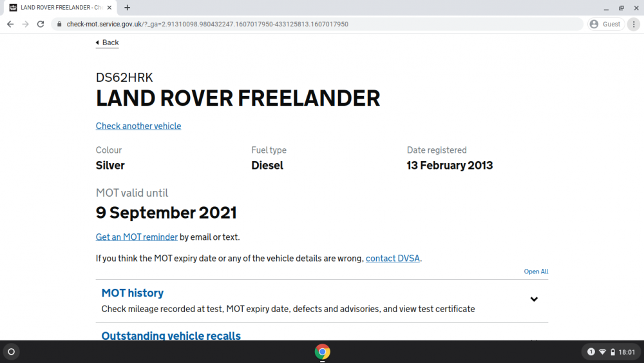Image resolution: width=644 pixels, height=363 pixels.
Task: Click the Check another vehicle link
Action: 138,126
